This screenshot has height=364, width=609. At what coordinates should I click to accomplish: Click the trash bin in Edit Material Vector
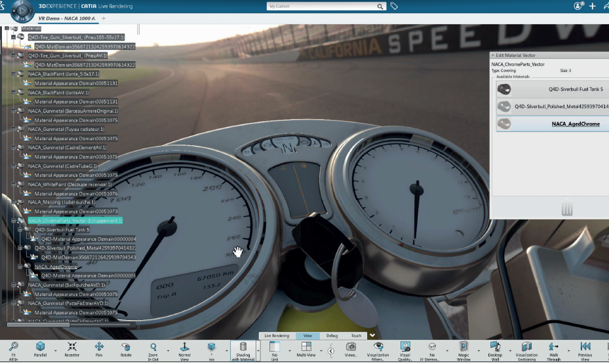566,208
